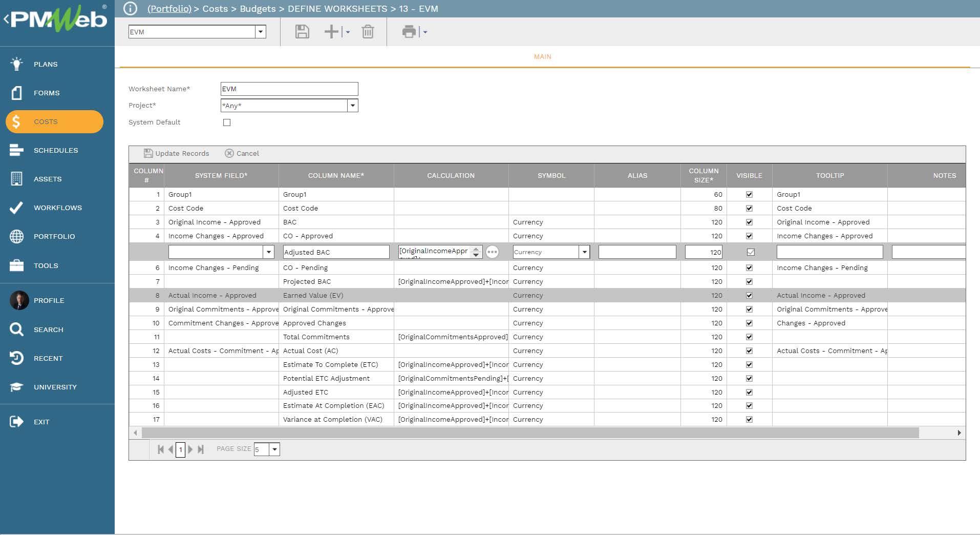The width and height of the screenshot is (980, 535).
Task: Toggle Visible checkbox for Group1 row
Action: coord(750,195)
